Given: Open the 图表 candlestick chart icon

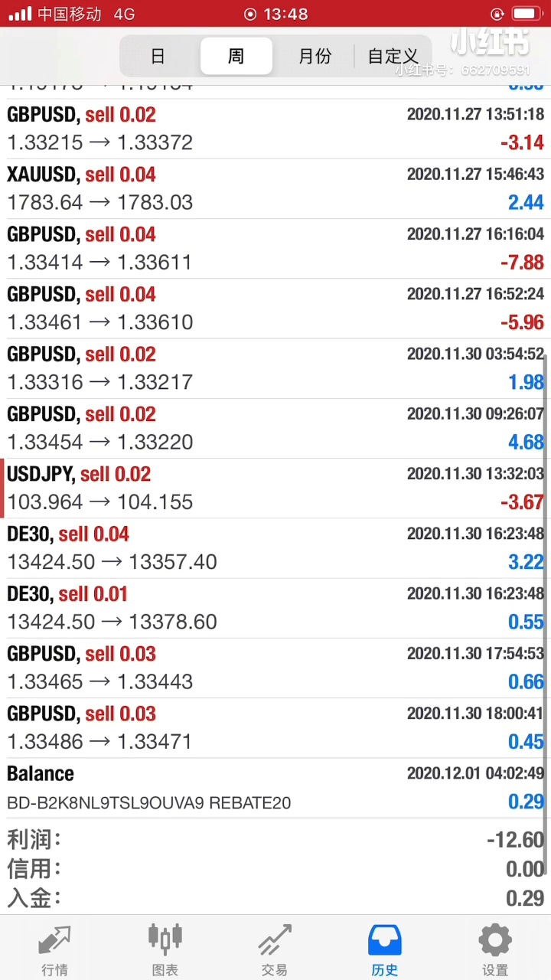Looking at the screenshot, I should [165, 940].
